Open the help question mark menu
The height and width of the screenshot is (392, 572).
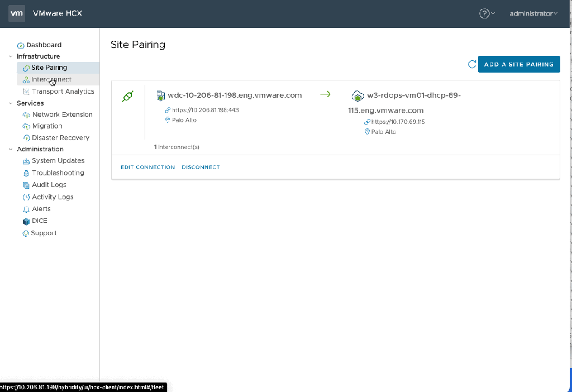click(484, 13)
